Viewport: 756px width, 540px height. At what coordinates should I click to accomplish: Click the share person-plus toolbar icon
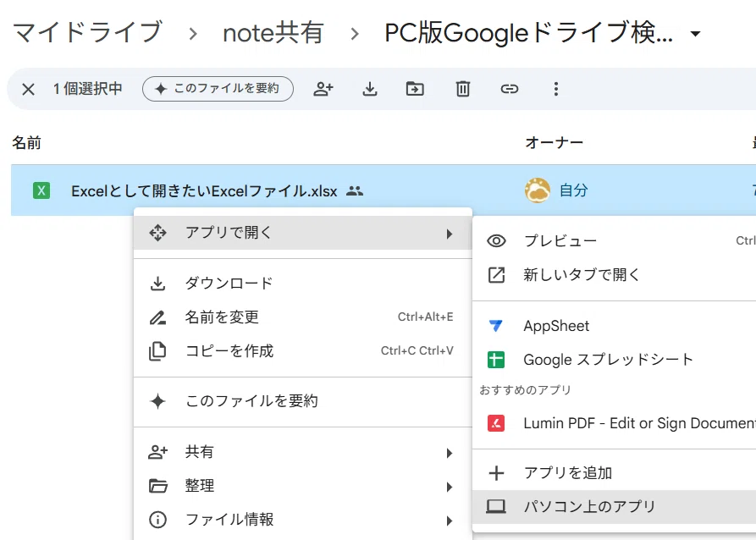(x=323, y=89)
